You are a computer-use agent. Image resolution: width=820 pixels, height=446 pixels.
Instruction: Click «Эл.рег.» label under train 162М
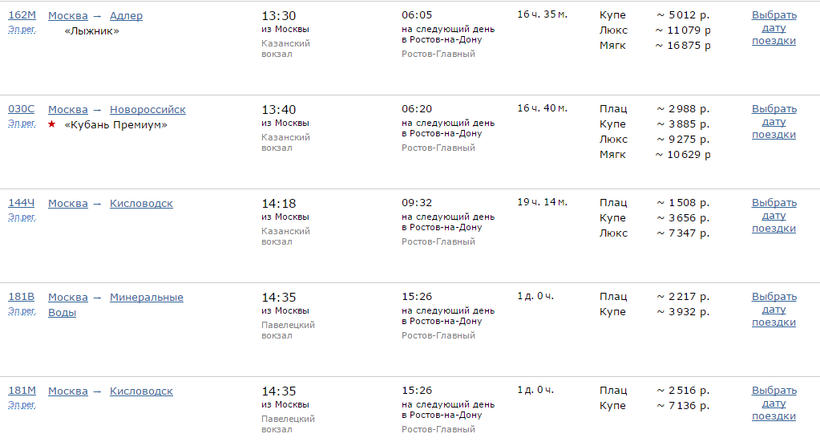(x=21, y=30)
